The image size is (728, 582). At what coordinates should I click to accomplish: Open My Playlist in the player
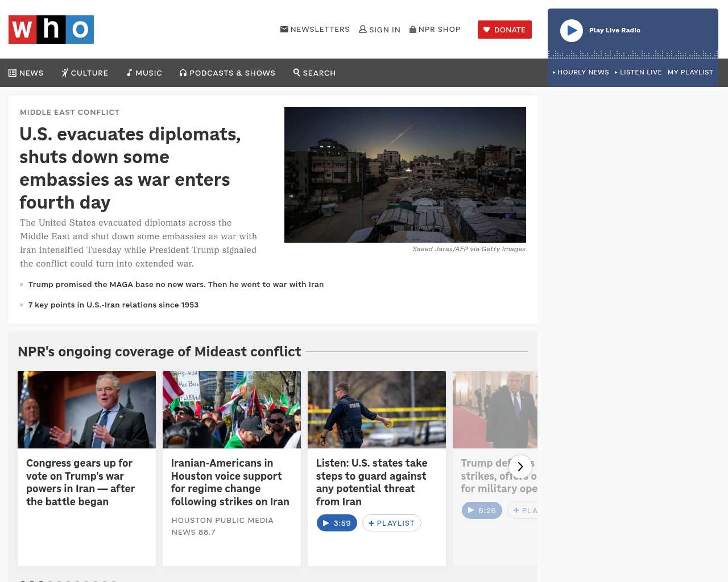690,72
